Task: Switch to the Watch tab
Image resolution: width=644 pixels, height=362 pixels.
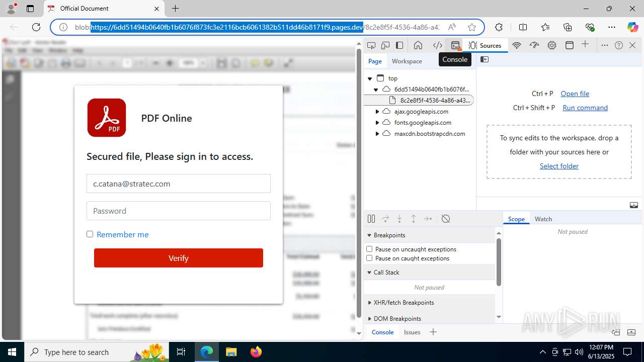Action: pyautogui.click(x=543, y=219)
